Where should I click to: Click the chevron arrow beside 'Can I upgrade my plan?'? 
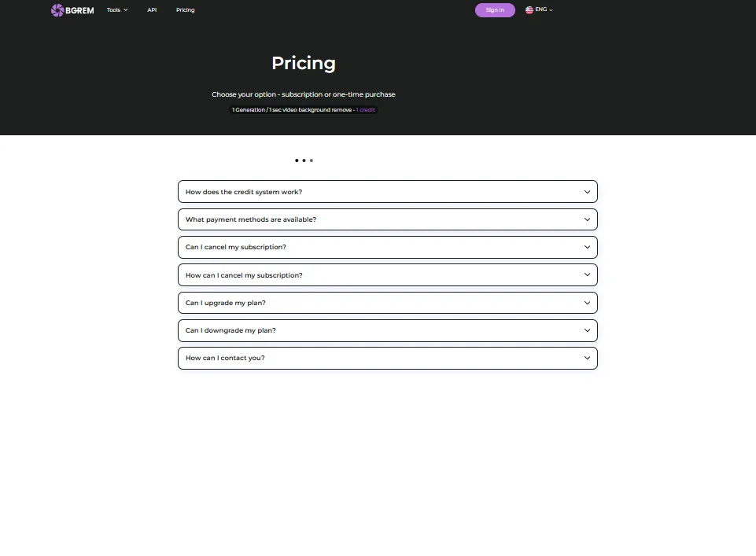point(587,303)
